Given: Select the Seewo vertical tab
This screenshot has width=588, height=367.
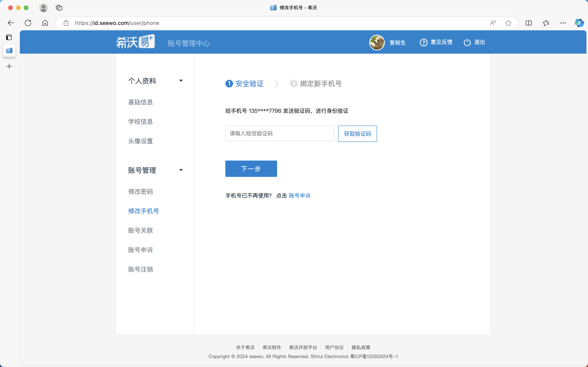Looking at the screenshot, I should click(9, 51).
